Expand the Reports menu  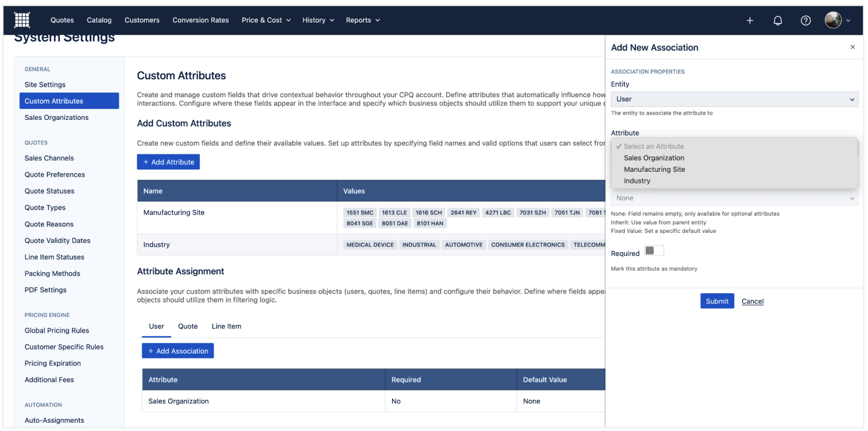coord(363,20)
